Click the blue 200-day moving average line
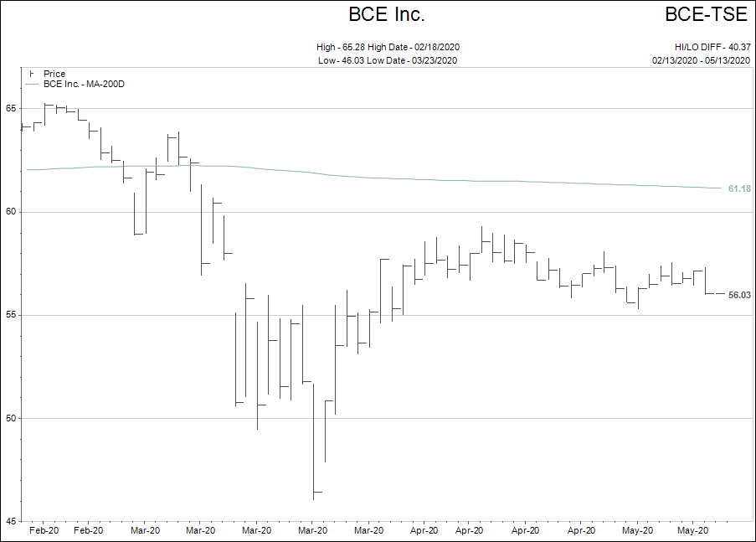This screenshot has height=542, width=756. (419, 180)
